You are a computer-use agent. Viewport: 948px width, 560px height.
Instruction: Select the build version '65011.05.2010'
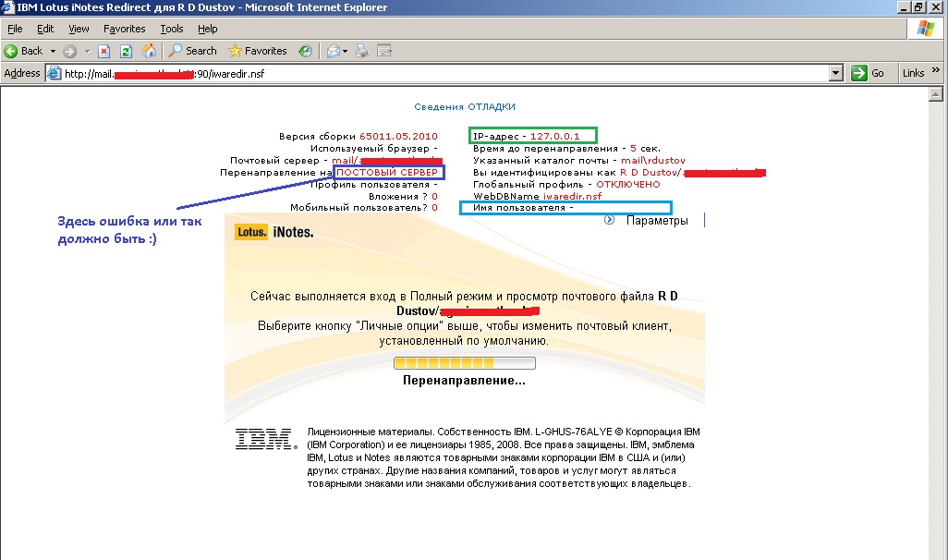tap(398, 137)
